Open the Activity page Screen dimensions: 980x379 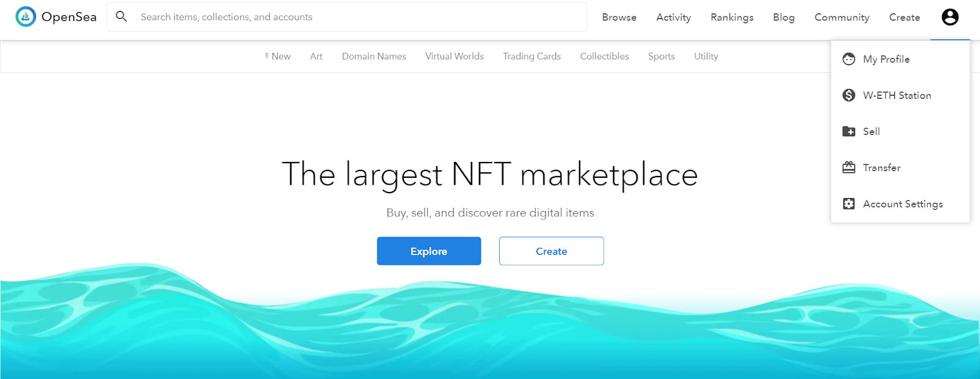(x=674, y=17)
